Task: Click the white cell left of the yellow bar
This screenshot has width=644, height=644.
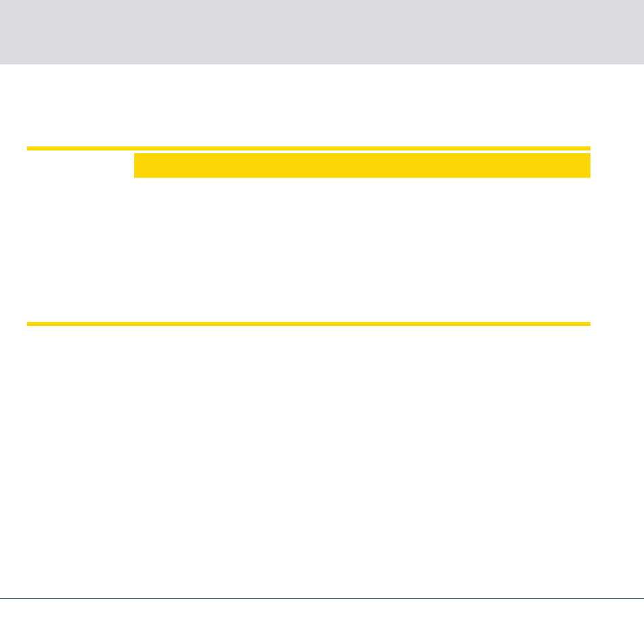Action: [x=80, y=165]
